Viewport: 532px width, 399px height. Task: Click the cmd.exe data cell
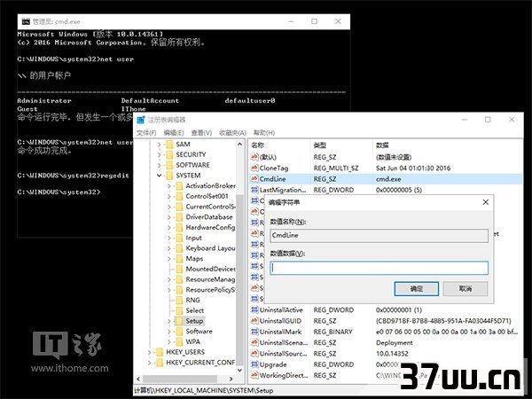click(388, 179)
